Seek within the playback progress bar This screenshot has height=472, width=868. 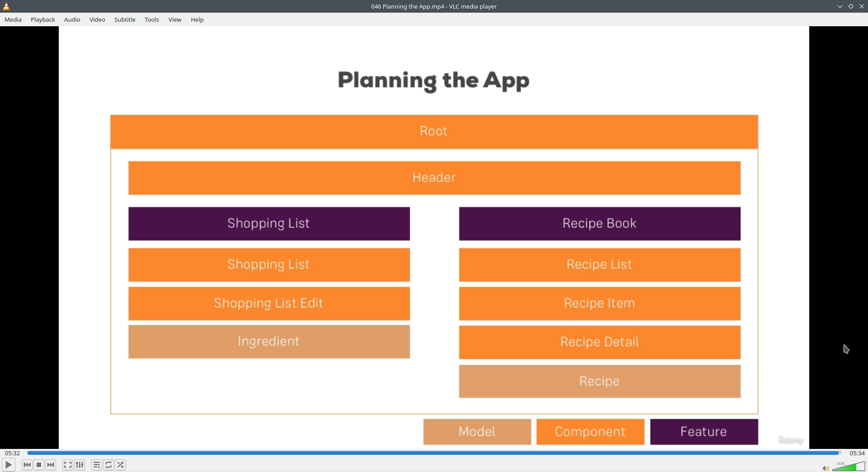point(434,453)
